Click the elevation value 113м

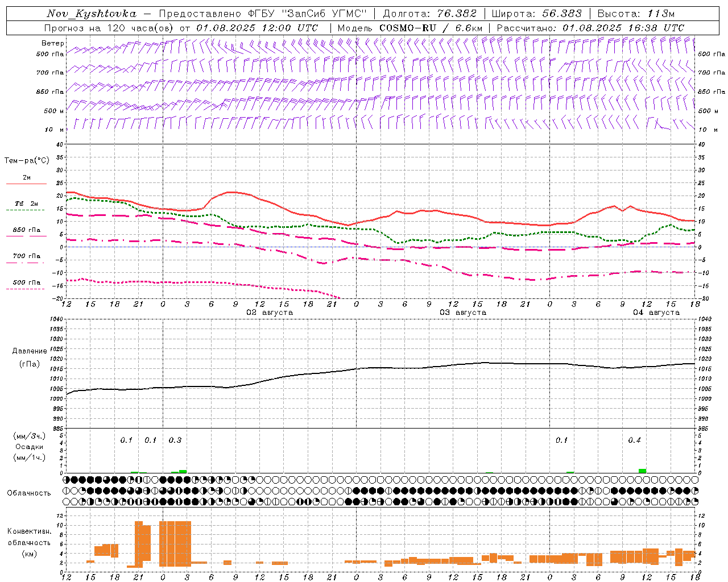(x=661, y=14)
